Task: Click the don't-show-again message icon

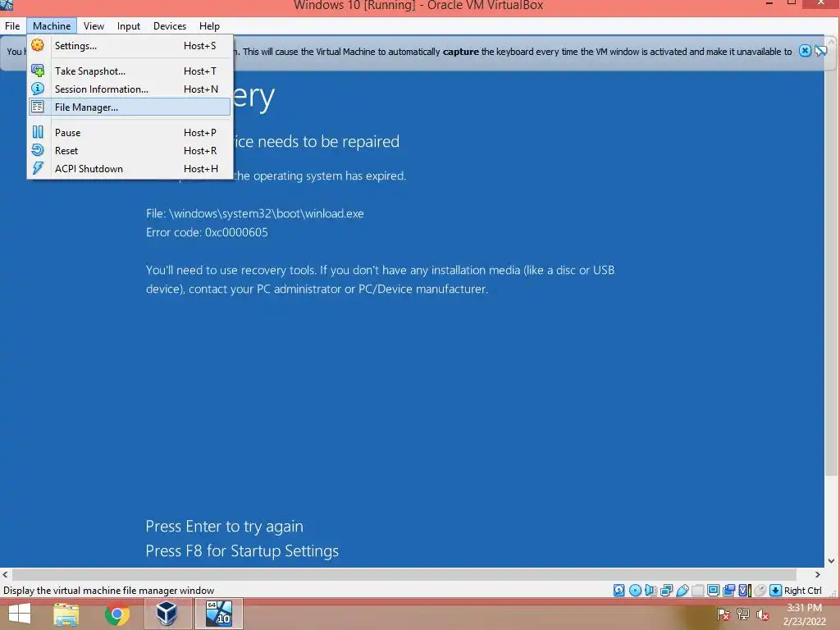Action: pos(820,51)
